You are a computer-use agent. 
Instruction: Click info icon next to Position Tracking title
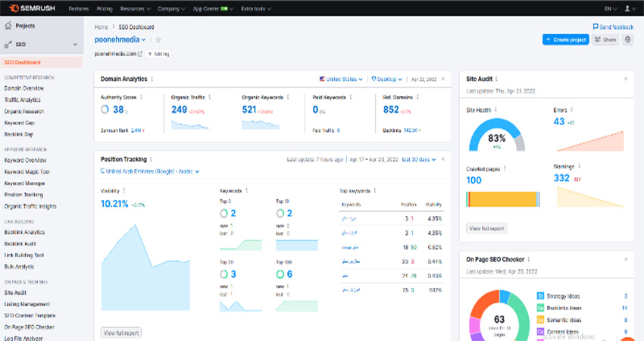[x=151, y=159]
